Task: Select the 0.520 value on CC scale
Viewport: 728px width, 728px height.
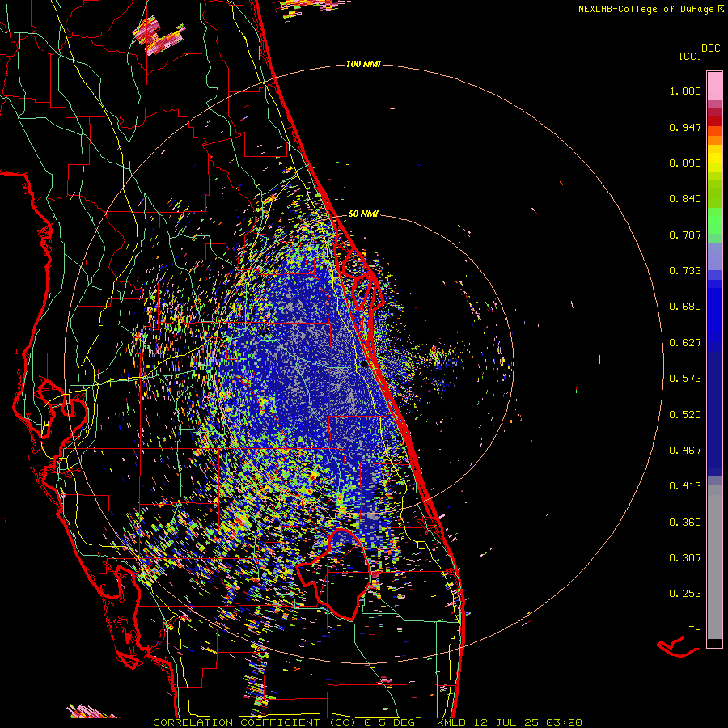Action: coord(685,415)
